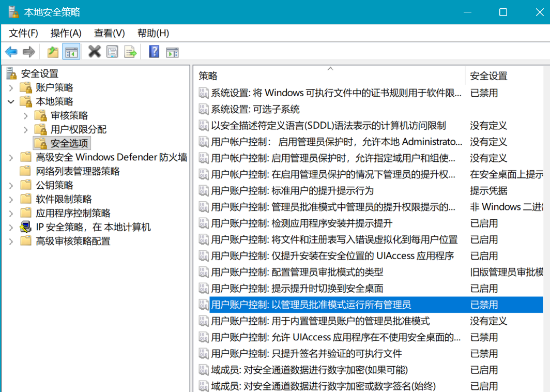Maximize the 本地安全策略 window
Image resolution: width=550 pixels, height=392 pixels.
click(x=503, y=12)
